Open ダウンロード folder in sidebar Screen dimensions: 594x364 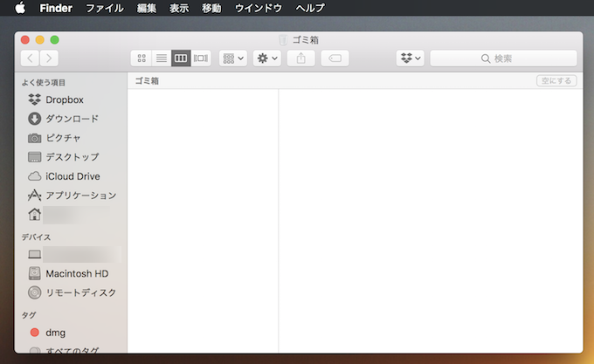pos(72,119)
